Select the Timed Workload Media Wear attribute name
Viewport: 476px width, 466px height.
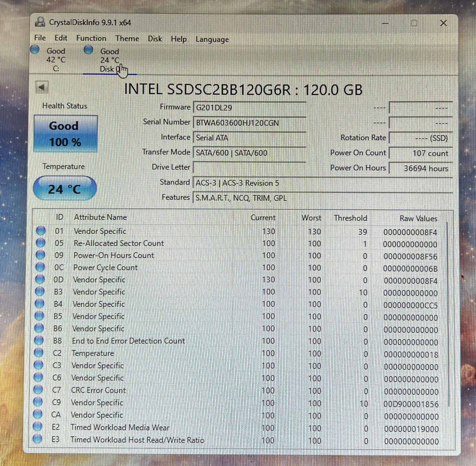pyautogui.click(x=120, y=427)
